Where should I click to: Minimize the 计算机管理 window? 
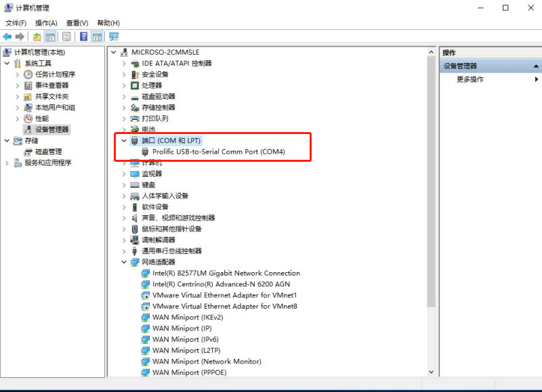(x=480, y=8)
